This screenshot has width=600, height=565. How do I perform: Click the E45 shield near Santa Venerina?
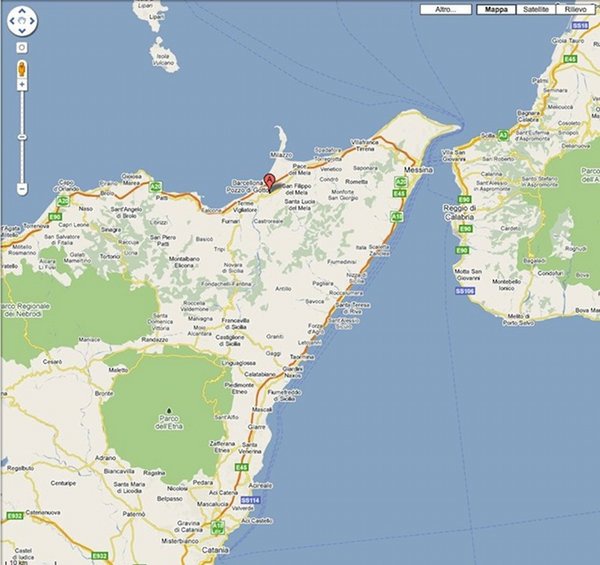pyautogui.click(x=241, y=467)
